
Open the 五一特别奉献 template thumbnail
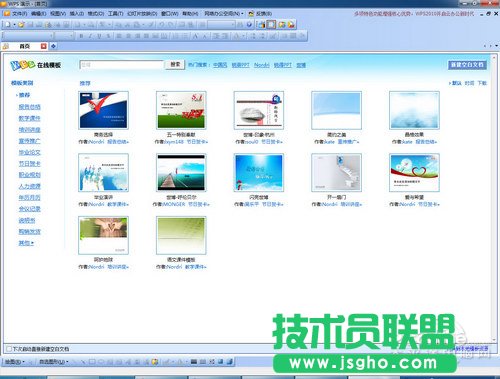click(x=181, y=110)
